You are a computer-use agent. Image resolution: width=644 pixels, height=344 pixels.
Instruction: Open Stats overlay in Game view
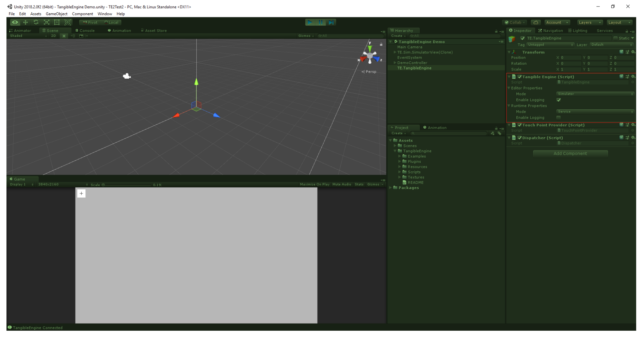[x=359, y=184]
